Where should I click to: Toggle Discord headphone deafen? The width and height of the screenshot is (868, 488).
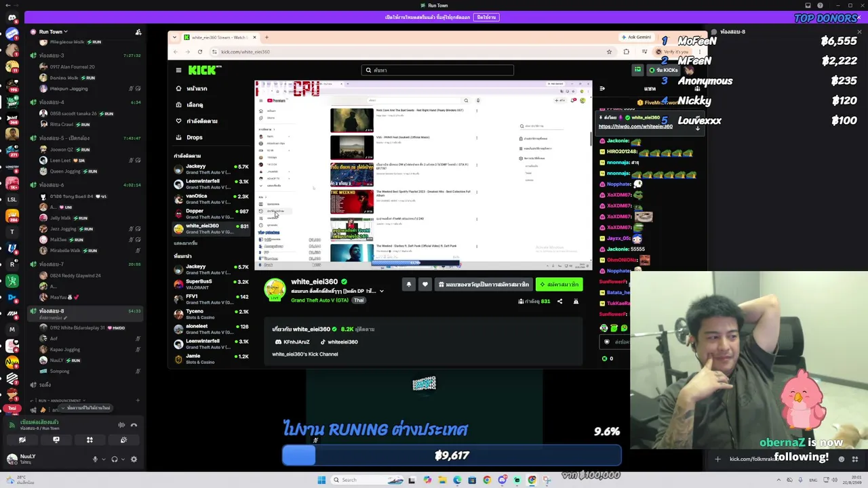[114, 460]
